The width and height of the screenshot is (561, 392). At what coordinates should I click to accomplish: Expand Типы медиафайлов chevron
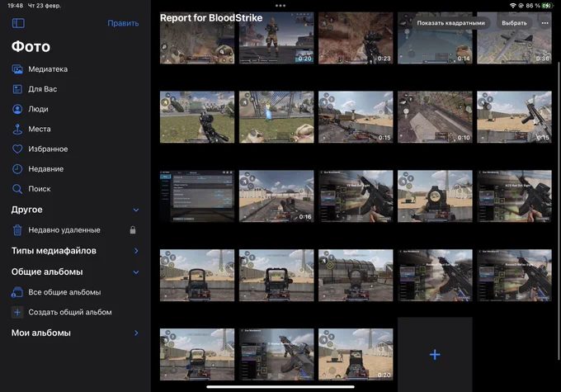[x=136, y=251]
